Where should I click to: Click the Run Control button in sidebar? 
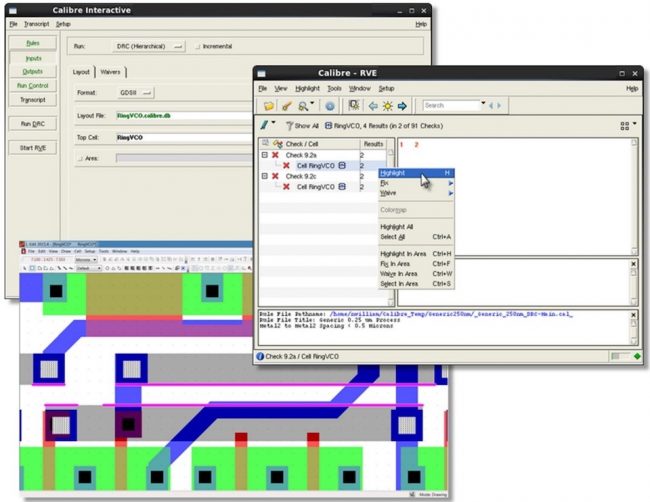(33, 85)
